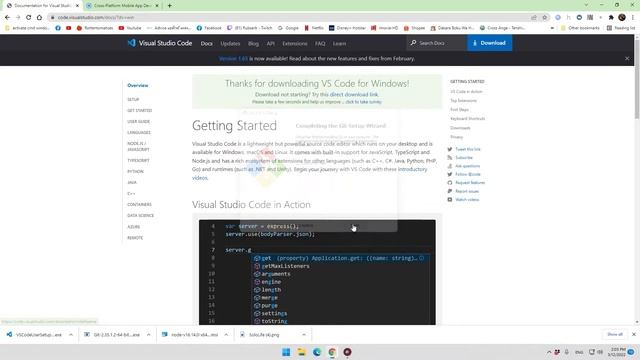
Task: Close the Cross-Platform Mobile App tab
Action: point(157,6)
